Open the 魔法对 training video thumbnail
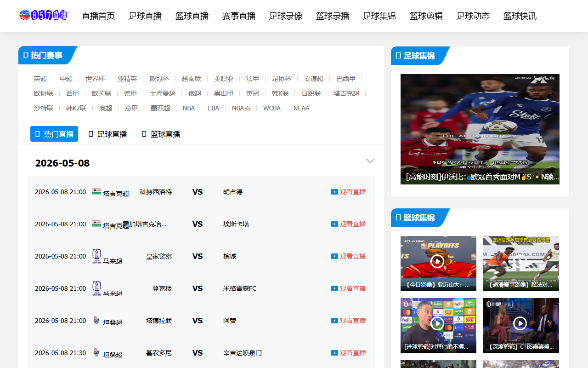 coord(521,264)
